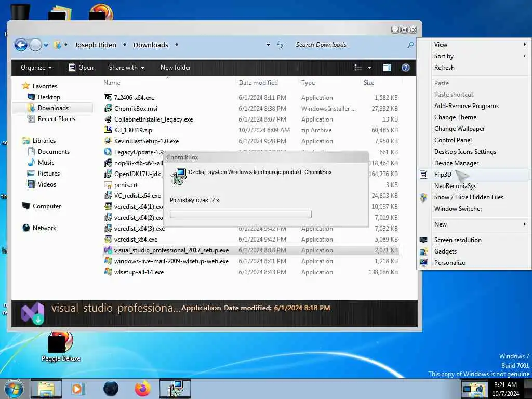Select the KJ_130319.zip archive icon
Image resolution: width=532 pixels, height=399 pixels.
(108, 130)
